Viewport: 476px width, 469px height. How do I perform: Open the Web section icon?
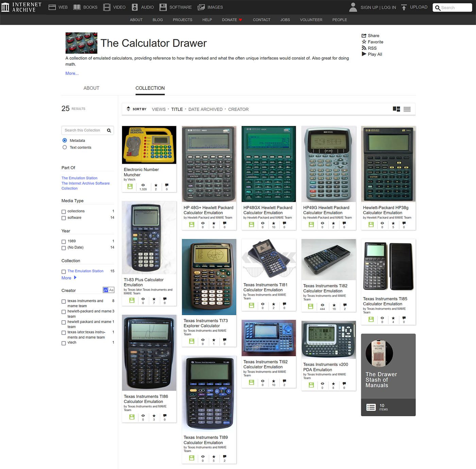click(x=52, y=7)
